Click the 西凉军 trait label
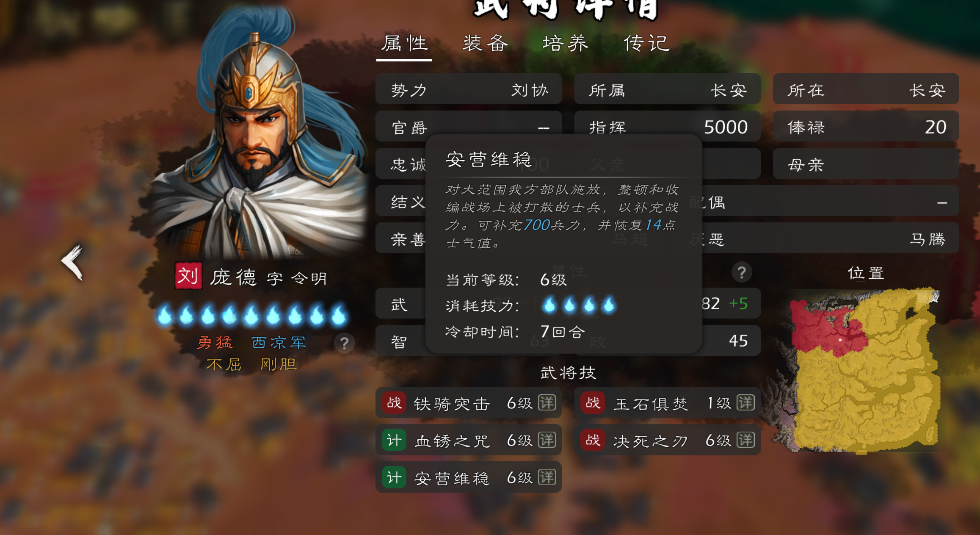This screenshot has width=980, height=535. 279,343
